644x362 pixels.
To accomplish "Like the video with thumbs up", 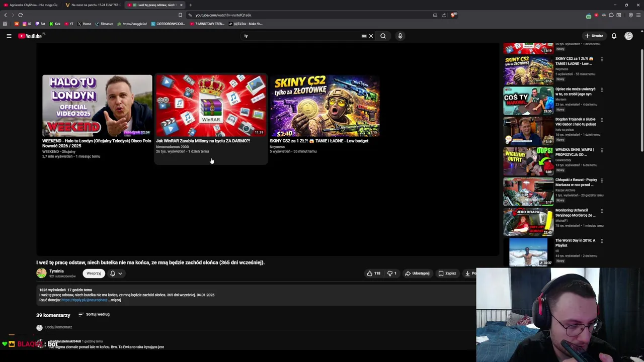I will (x=373, y=274).
